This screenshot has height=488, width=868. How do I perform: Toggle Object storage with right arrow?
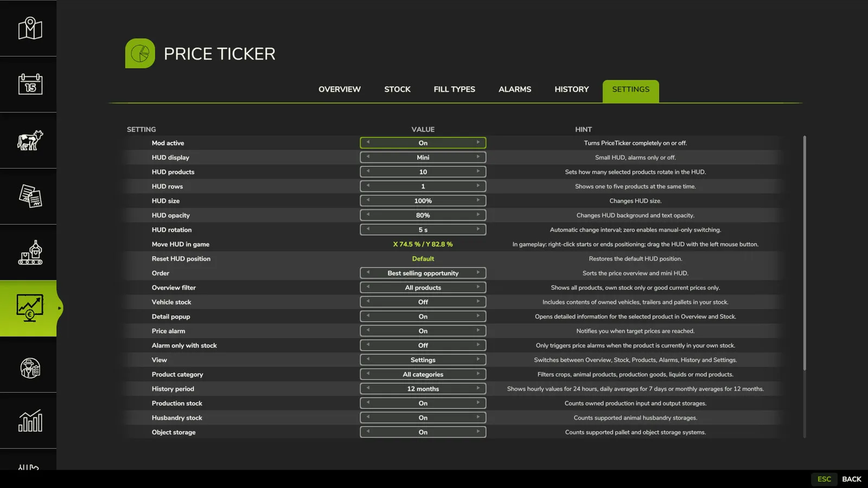point(478,432)
